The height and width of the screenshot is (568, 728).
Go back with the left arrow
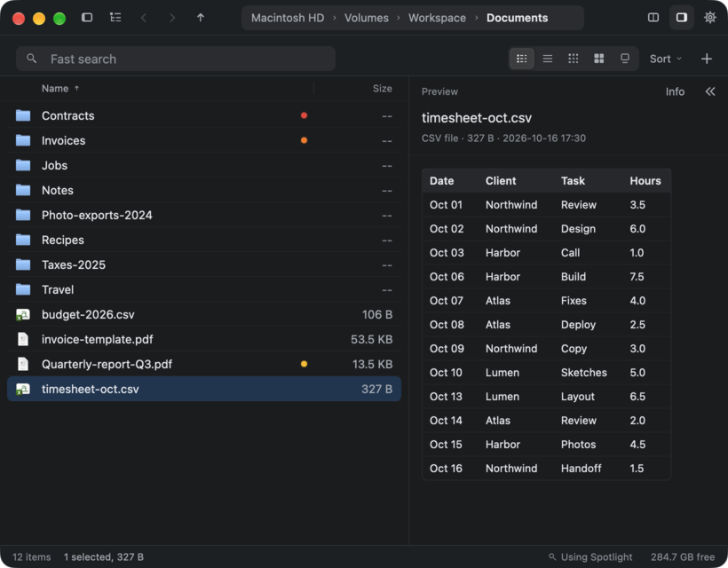point(144,18)
